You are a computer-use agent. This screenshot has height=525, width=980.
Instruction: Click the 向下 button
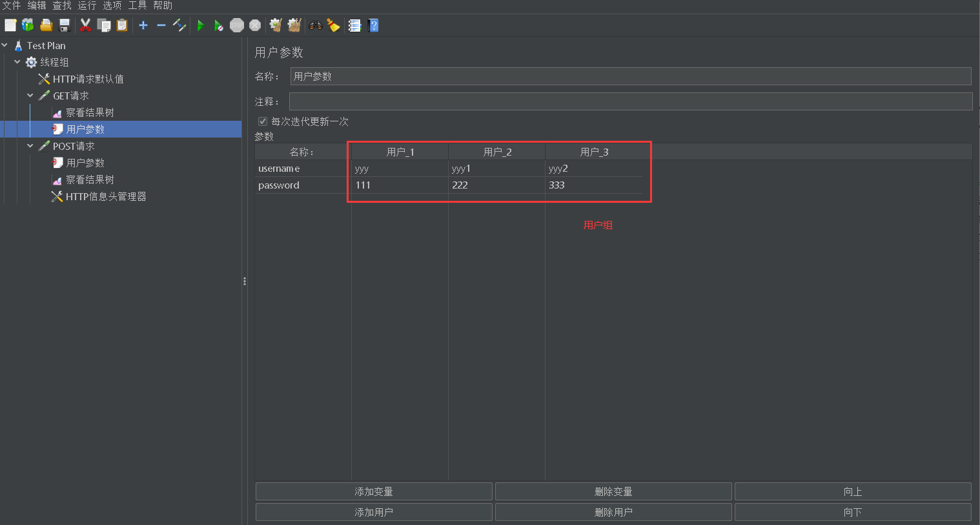point(853,512)
